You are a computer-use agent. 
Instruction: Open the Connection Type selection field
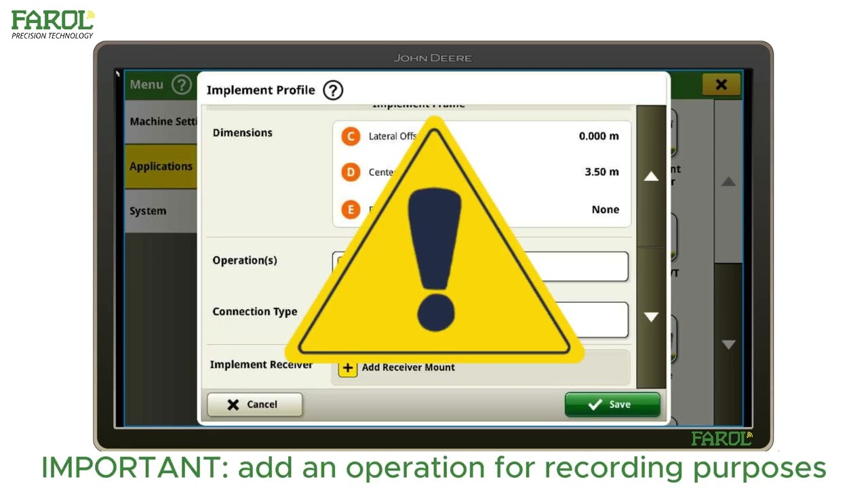(480, 319)
